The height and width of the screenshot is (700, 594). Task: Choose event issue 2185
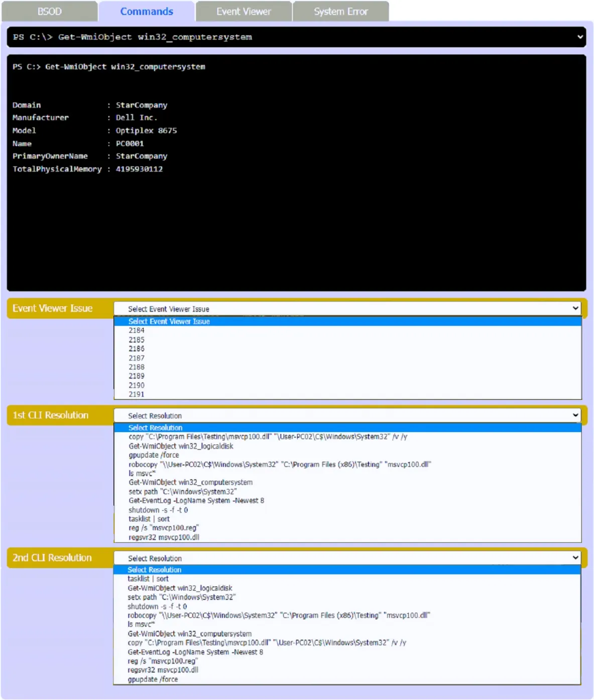coord(347,340)
